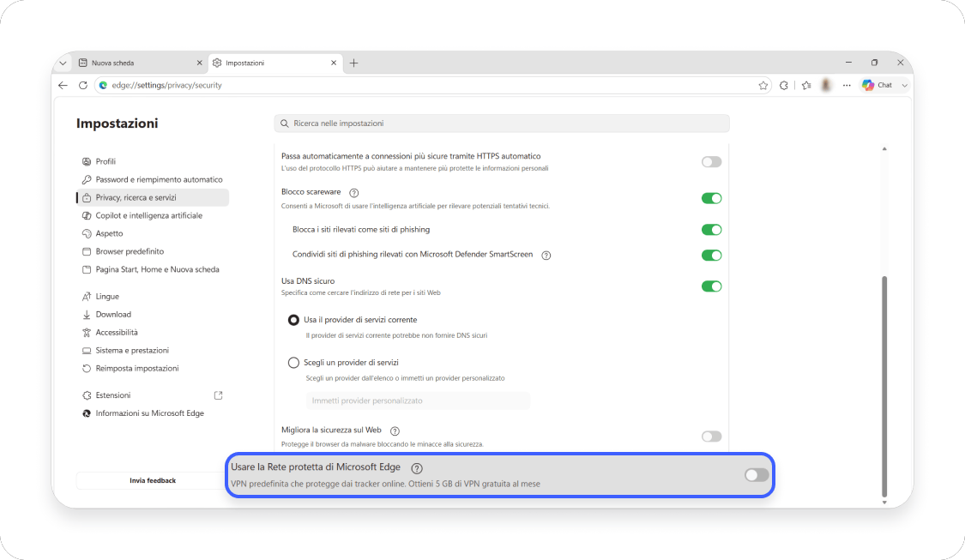This screenshot has width=965, height=560.
Task: Open the favorites list icon
Action: [806, 86]
